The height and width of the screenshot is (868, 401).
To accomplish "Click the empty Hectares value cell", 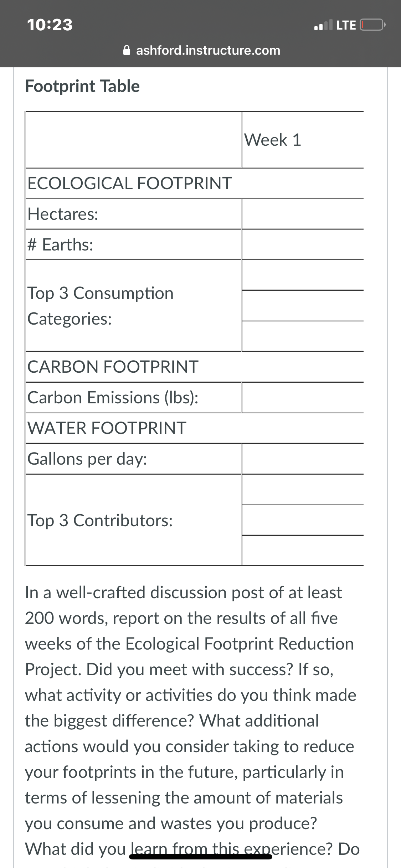I will tap(303, 214).
